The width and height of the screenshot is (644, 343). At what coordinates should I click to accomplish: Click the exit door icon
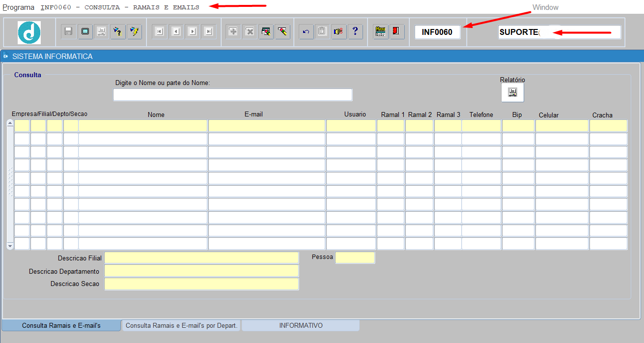396,31
